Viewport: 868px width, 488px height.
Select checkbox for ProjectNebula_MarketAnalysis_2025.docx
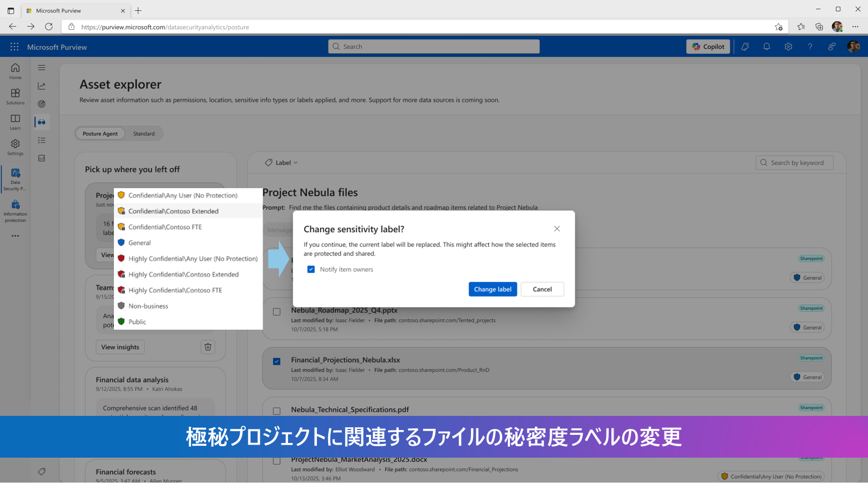[277, 461]
